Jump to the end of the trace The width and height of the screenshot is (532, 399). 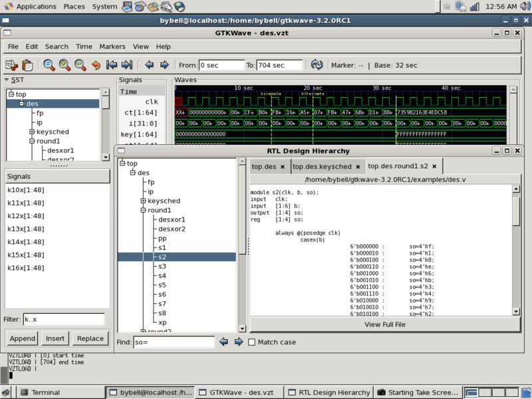(x=126, y=65)
